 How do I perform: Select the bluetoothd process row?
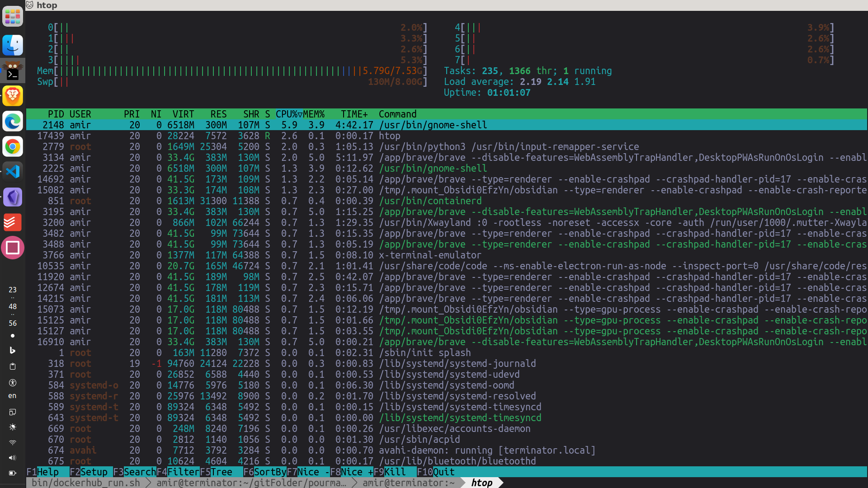447,461
